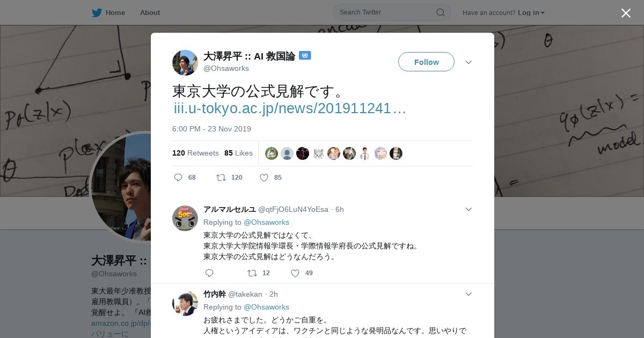
Task: Like the main tweet showing 85
Action: click(x=264, y=178)
